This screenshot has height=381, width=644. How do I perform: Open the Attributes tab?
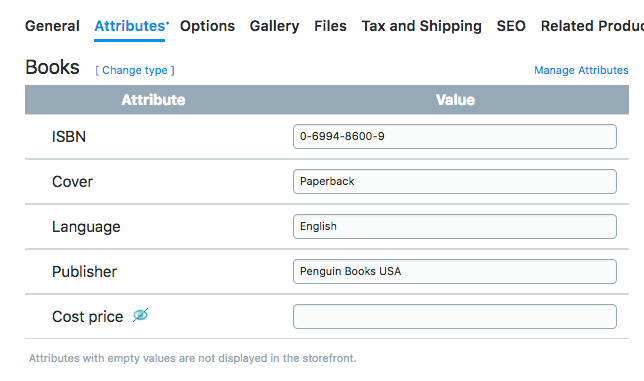[131, 26]
